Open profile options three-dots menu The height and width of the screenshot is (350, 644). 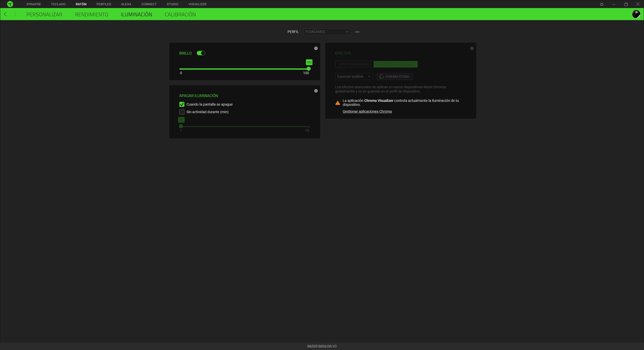[x=357, y=32]
